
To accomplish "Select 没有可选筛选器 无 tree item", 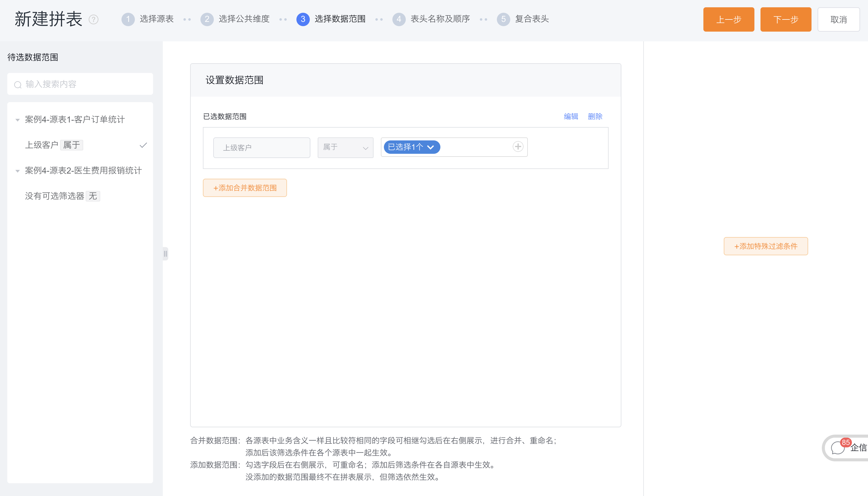I will tap(80, 196).
